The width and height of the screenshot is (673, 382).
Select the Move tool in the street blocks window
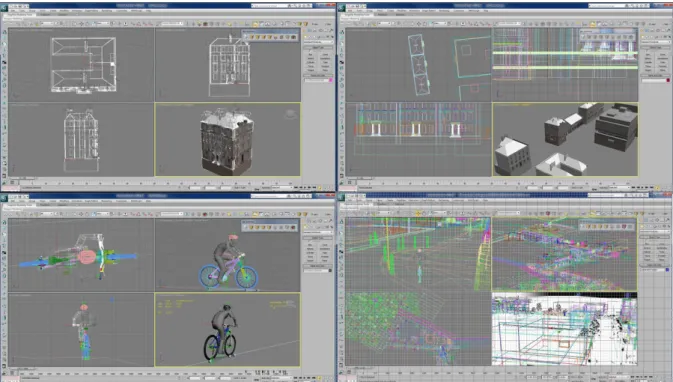point(418,24)
